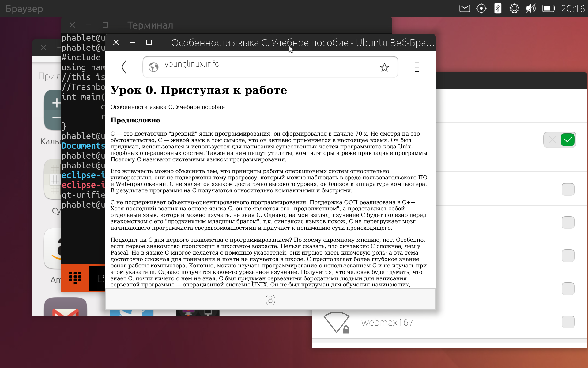Open the Bluetooth indicator
The width and height of the screenshot is (588, 368).
(498, 8)
